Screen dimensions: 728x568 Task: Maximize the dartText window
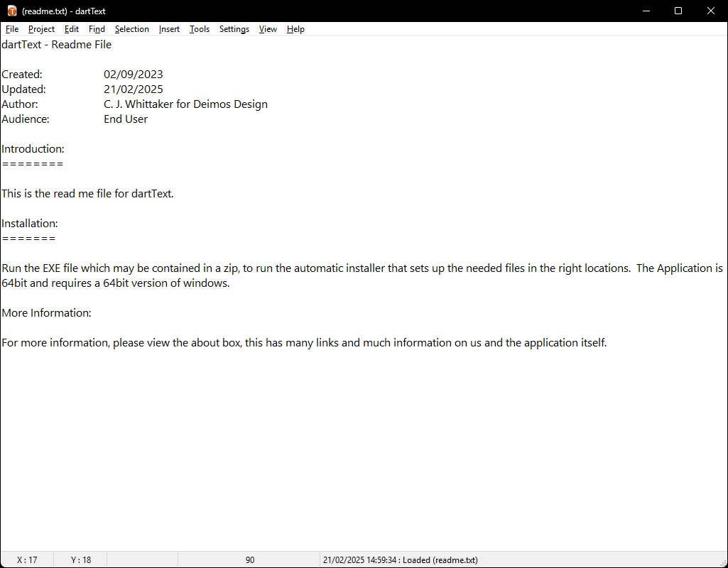[x=678, y=11]
